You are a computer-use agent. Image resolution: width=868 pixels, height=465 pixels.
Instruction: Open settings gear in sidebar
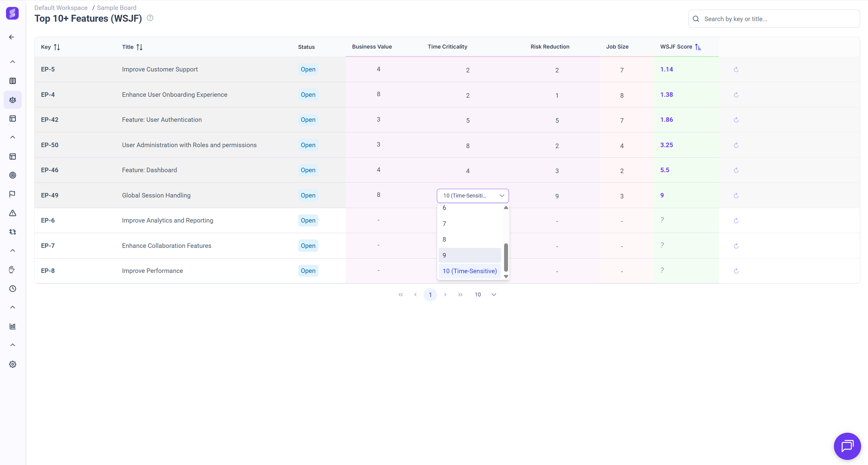tap(12, 364)
